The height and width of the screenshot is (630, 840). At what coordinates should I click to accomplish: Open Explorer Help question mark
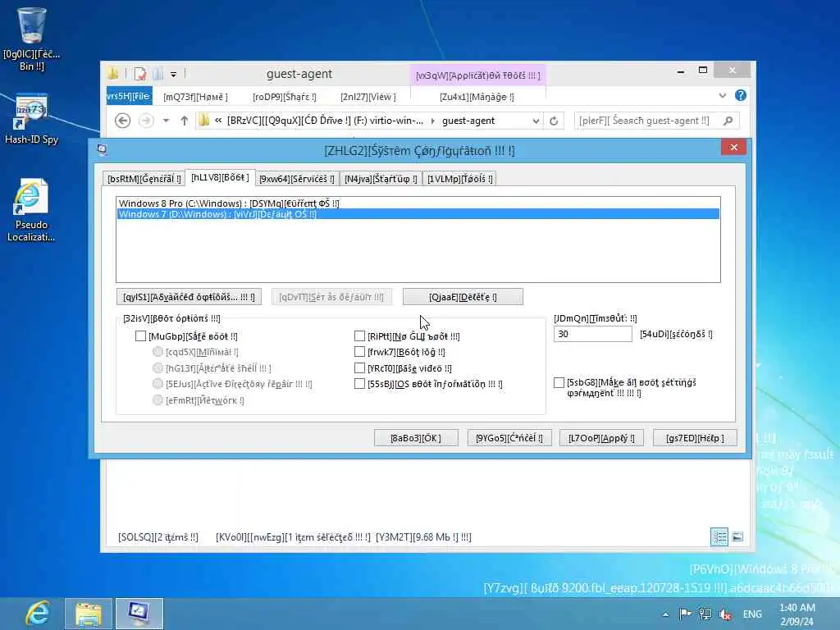coord(741,95)
